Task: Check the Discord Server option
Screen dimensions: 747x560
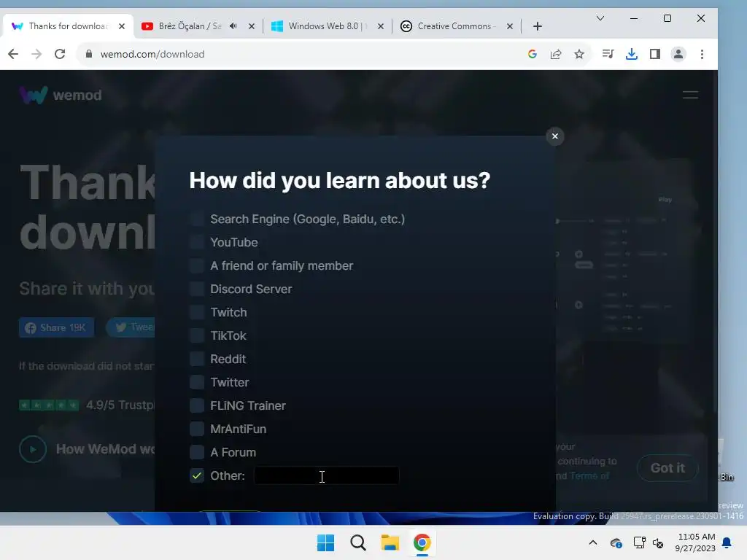Action: coord(197,289)
